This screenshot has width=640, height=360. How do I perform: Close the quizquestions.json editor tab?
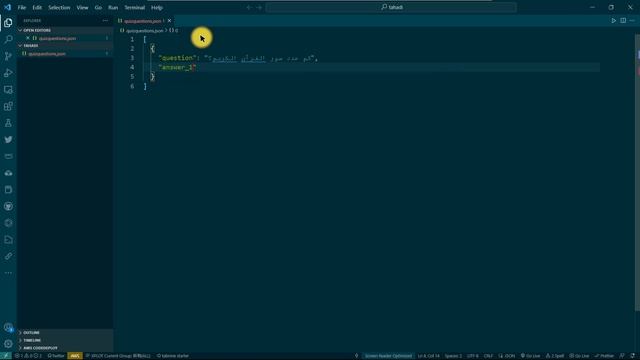pyautogui.click(x=169, y=21)
